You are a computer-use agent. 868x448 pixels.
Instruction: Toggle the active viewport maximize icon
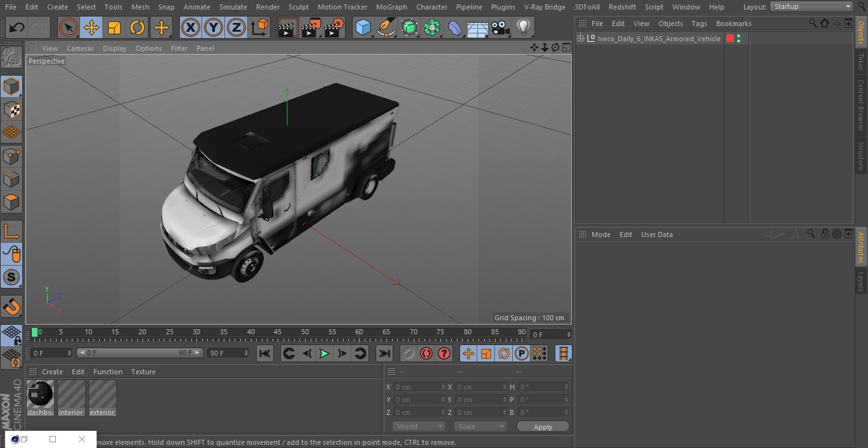566,48
